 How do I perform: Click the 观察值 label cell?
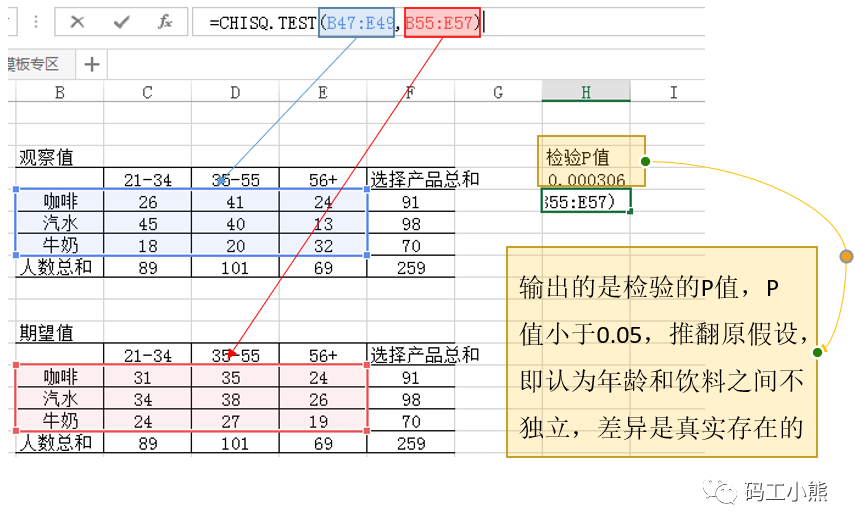46,158
